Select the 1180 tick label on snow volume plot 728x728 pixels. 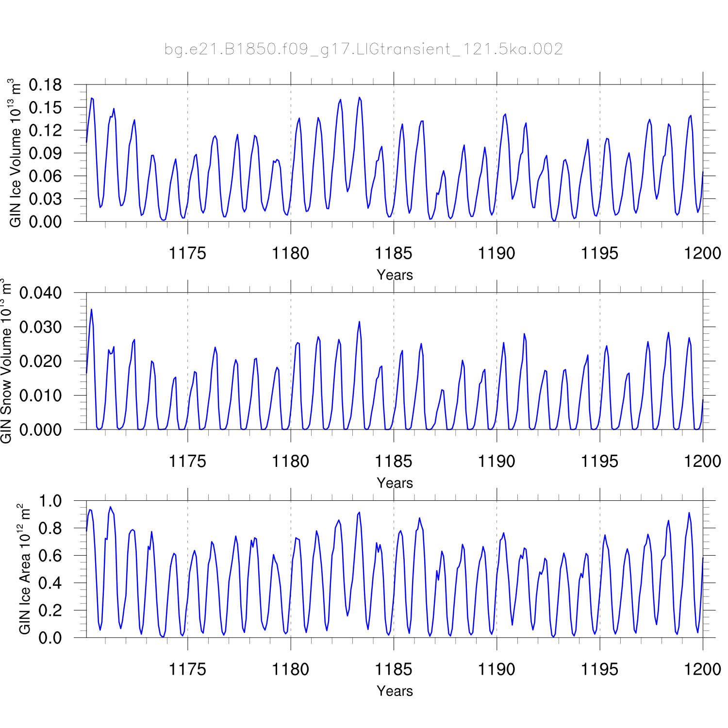pos(290,461)
